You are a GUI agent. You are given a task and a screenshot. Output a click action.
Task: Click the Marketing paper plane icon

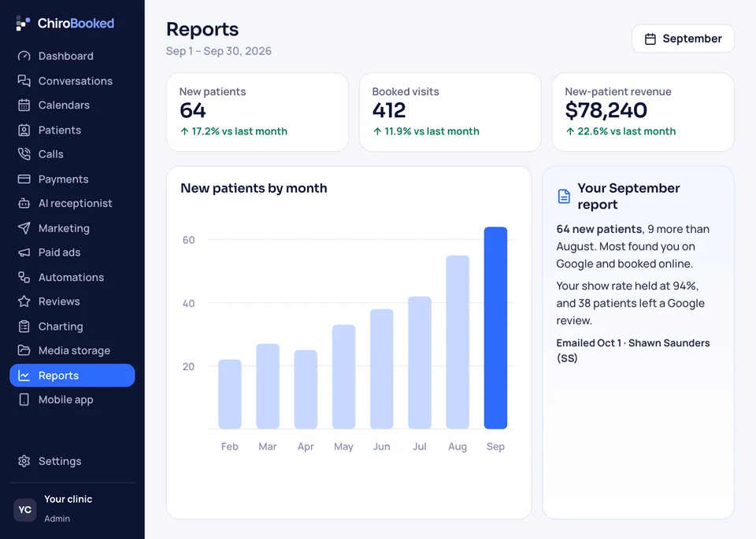pos(24,228)
